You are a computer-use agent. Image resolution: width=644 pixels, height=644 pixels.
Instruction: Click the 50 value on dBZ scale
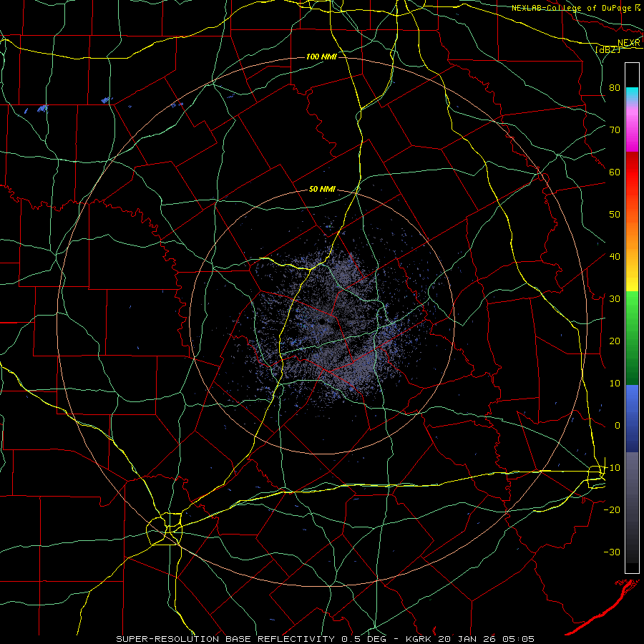615,215
